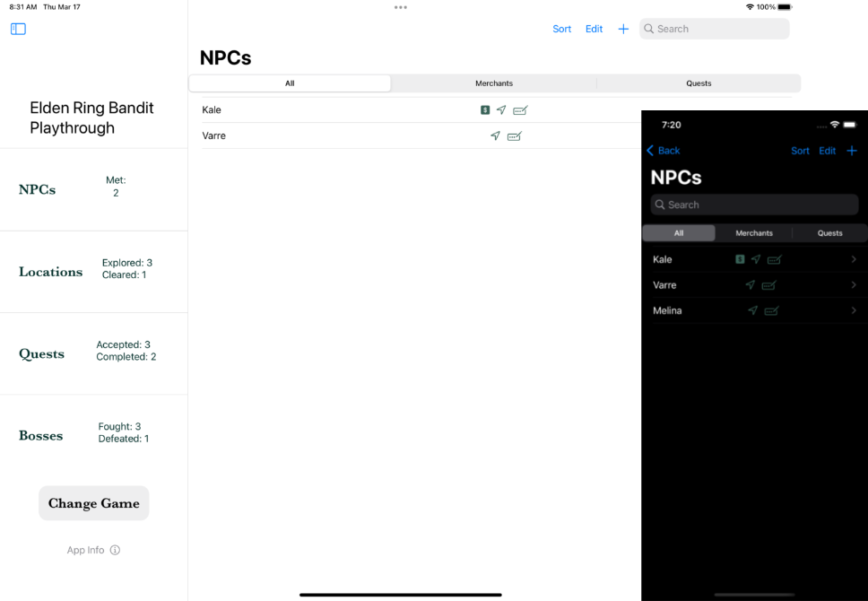Screen dimensions: 868x601
Task: Toggle the sidebar icon on iPad
Action: coord(18,29)
